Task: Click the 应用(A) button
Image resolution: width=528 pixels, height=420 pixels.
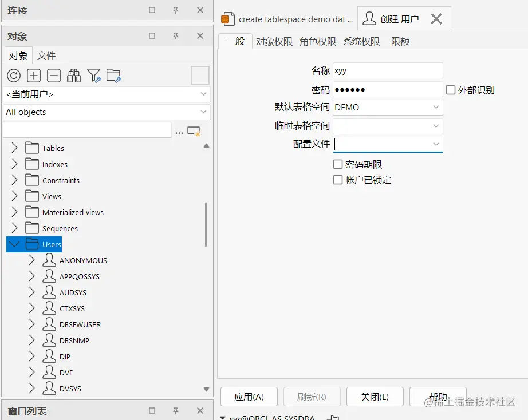Action: click(x=249, y=397)
